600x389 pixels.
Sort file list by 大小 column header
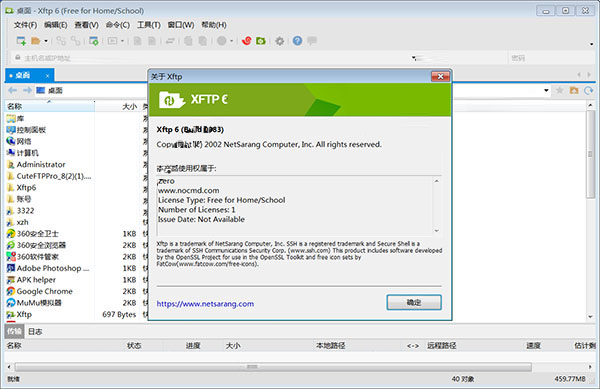pyautogui.click(x=118, y=106)
